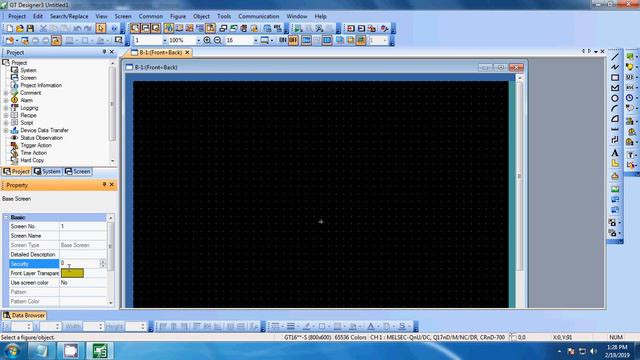This screenshot has height=360, width=640.
Task: Click the Import image (landscape) figure icon
Action: point(615,189)
